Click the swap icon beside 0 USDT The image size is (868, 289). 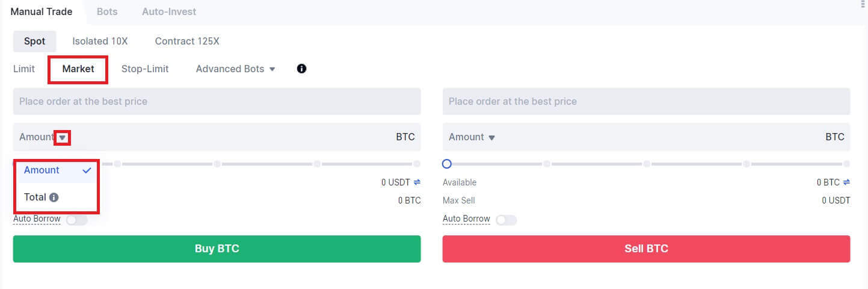(x=417, y=182)
